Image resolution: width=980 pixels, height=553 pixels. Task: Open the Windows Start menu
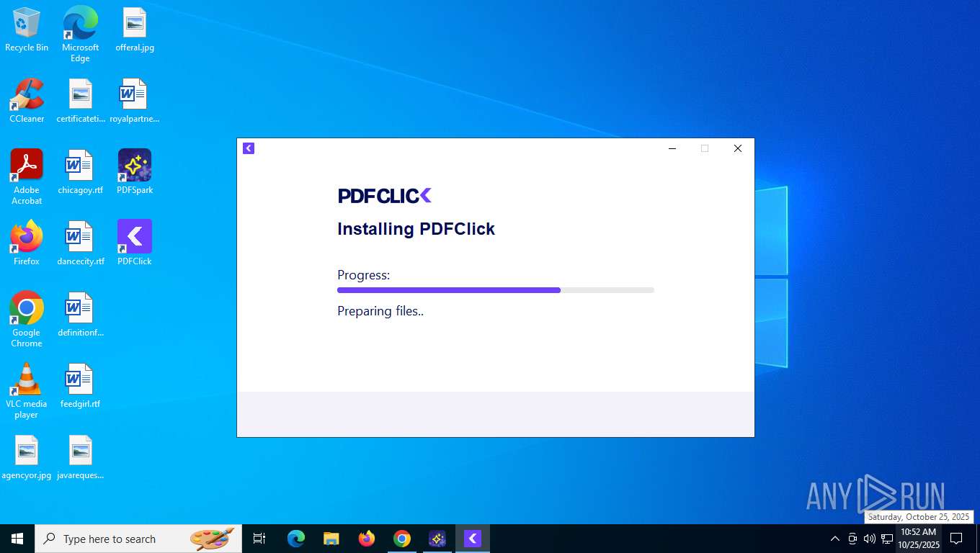[17, 539]
